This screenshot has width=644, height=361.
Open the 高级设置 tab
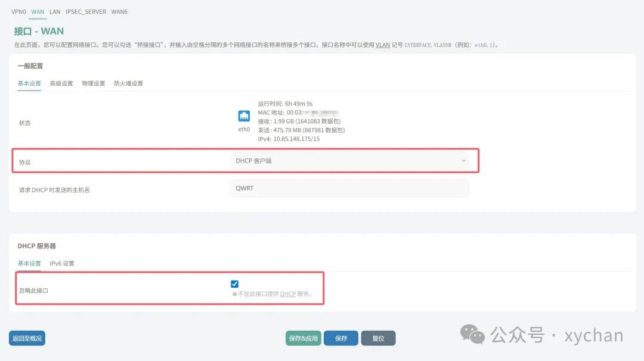pos(61,83)
